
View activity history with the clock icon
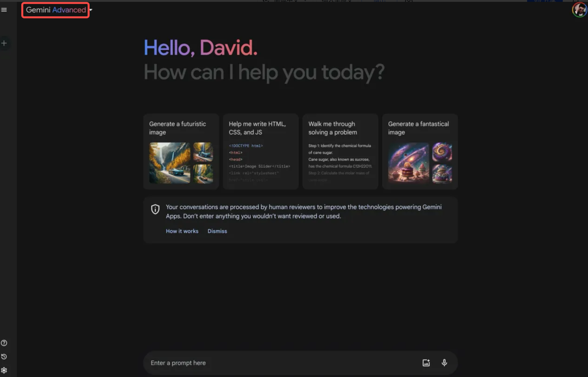(x=4, y=356)
